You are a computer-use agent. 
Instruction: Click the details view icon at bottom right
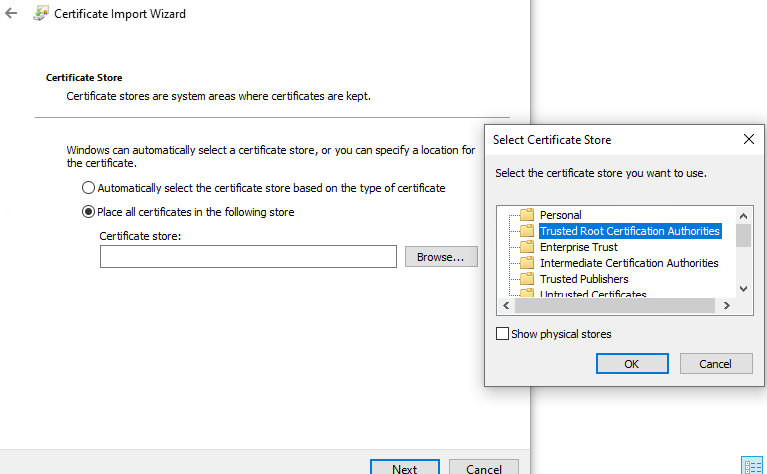752,465
